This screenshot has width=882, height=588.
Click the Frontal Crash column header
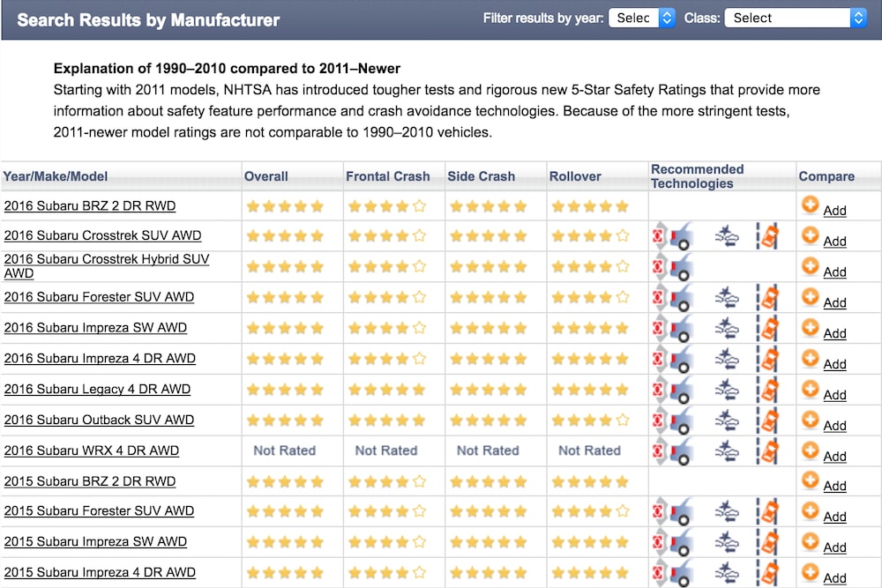coord(387,176)
